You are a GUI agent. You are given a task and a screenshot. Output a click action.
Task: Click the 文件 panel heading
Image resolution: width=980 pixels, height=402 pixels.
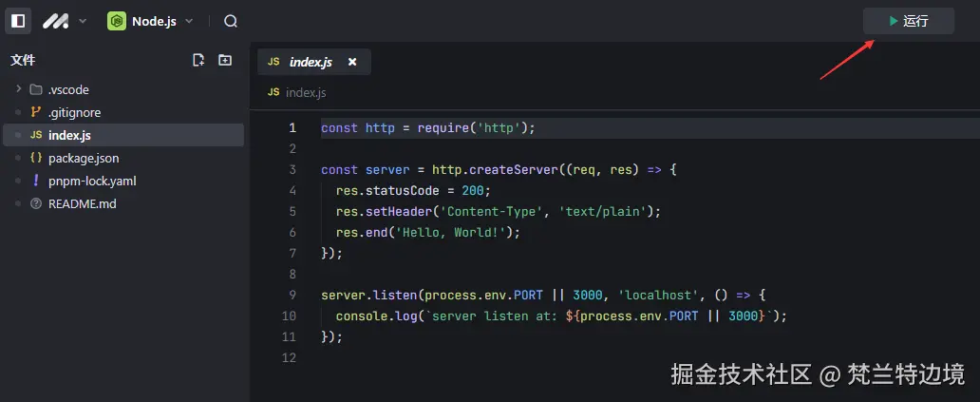click(23, 60)
